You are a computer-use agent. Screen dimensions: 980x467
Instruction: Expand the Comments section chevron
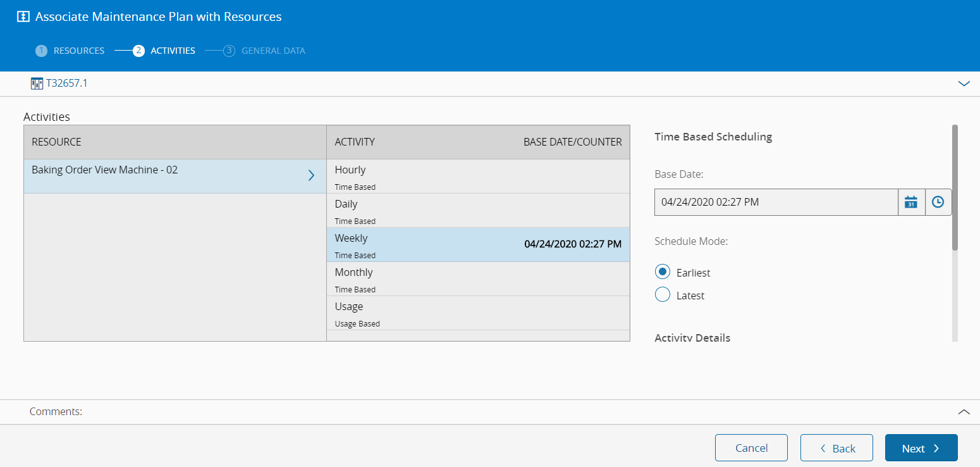coord(964,411)
